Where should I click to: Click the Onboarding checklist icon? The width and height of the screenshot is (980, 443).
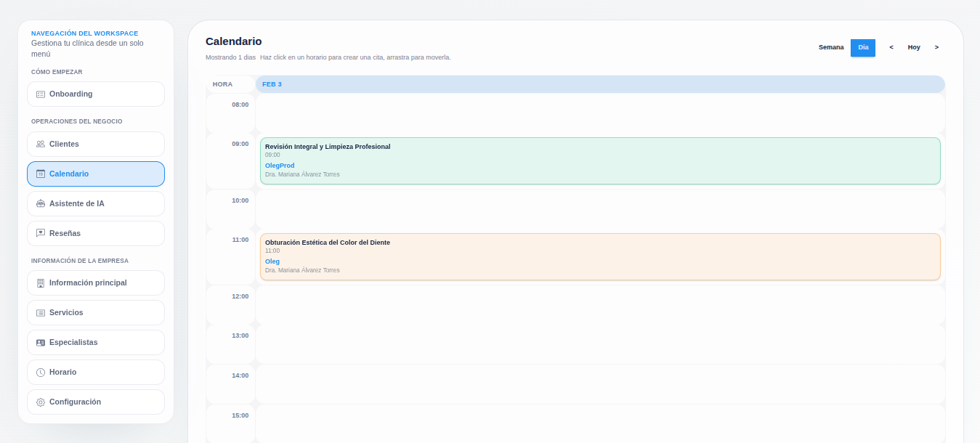[41, 94]
